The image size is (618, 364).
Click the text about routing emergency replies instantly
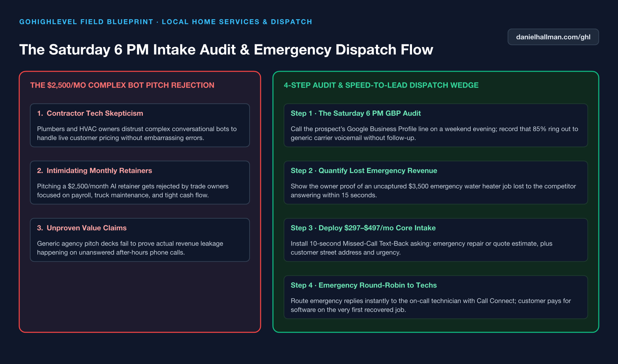[x=431, y=305]
